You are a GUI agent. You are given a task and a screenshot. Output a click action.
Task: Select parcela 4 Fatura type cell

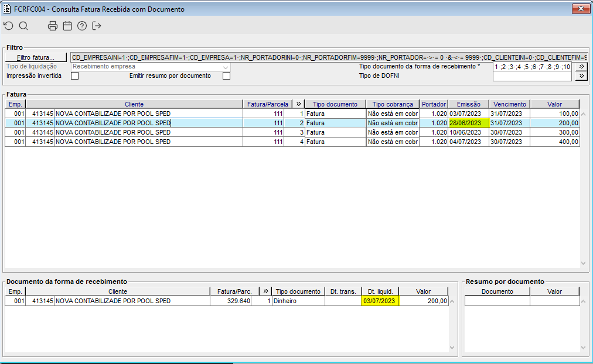(x=335, y=142)
